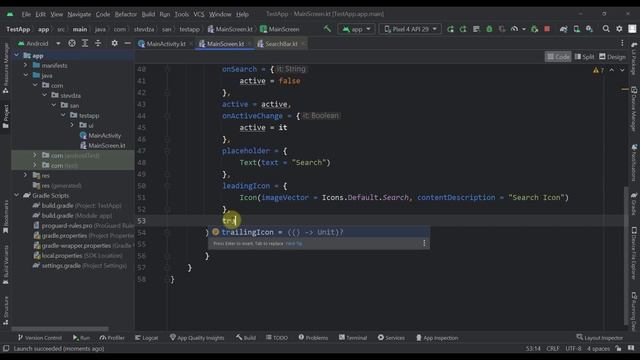The width and height of the screenshot is (640, 360).
Task: Click Next Tip link in popup
Action: tap(294, 243)
